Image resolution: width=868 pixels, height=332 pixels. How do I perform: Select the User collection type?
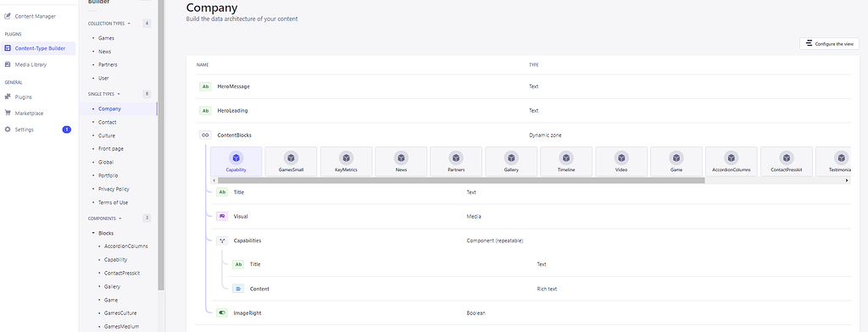point(103,78)
